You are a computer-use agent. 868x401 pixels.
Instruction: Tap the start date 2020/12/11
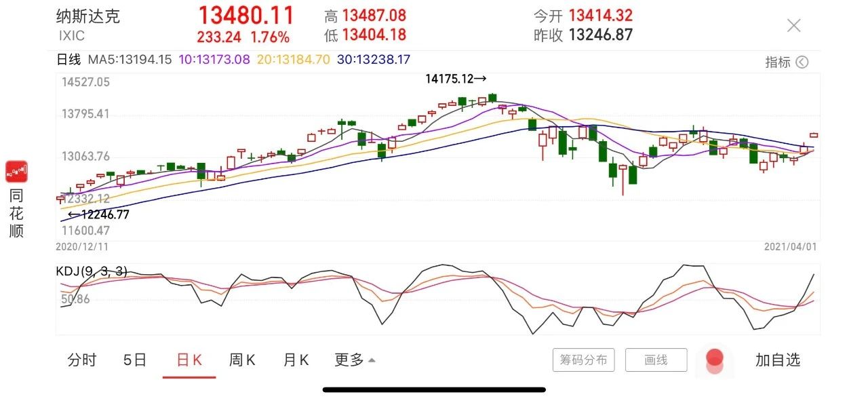pyautogui.click(x=83, y=248)
